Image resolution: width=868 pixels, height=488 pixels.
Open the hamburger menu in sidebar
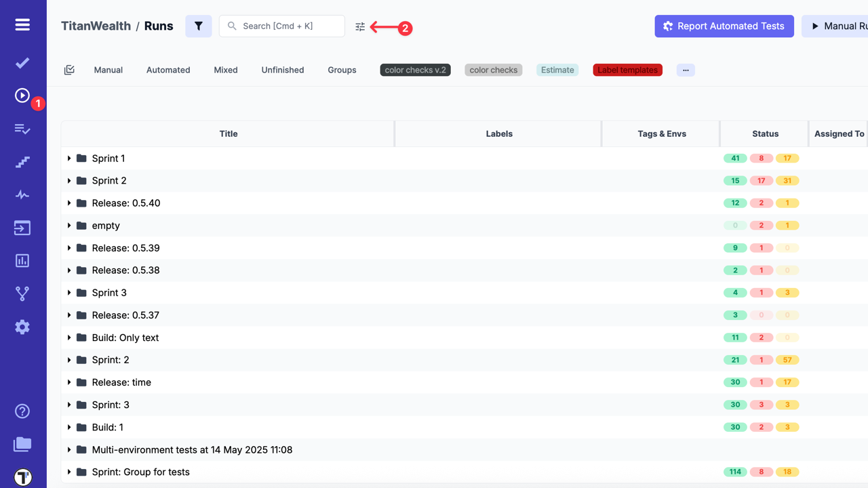pyautogui.click(x=22, y=25)
